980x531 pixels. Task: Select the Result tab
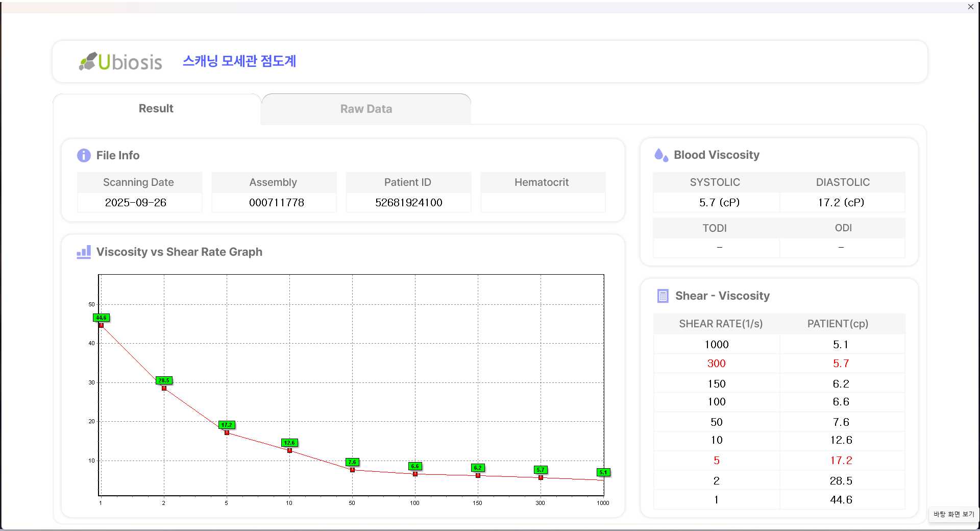click(x=156, y=108)
